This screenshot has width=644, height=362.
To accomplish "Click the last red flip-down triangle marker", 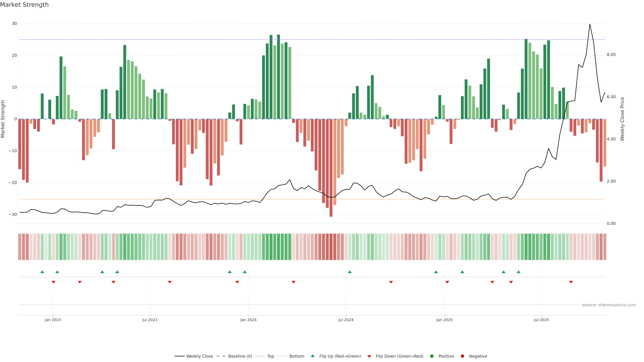I will [571, 282].
